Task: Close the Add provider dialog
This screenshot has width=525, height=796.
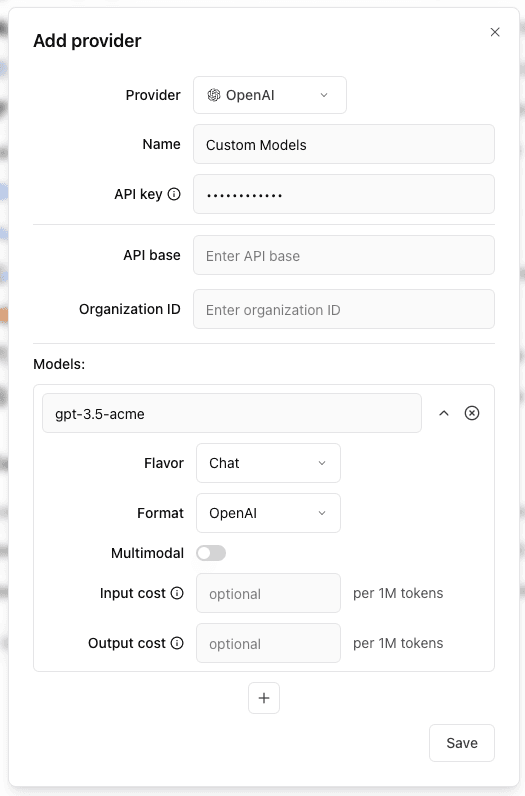Action: pyautogui.click(x=495, y=32)
